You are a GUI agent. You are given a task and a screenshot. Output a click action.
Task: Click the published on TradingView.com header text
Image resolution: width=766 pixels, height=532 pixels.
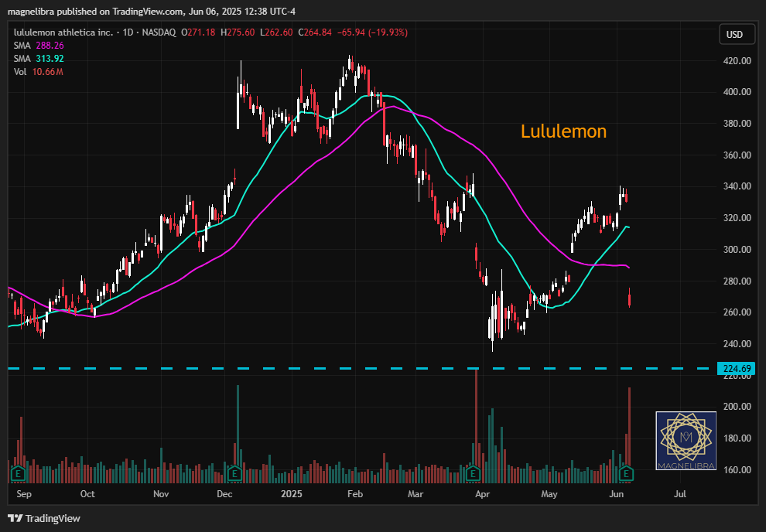point(121,12)
